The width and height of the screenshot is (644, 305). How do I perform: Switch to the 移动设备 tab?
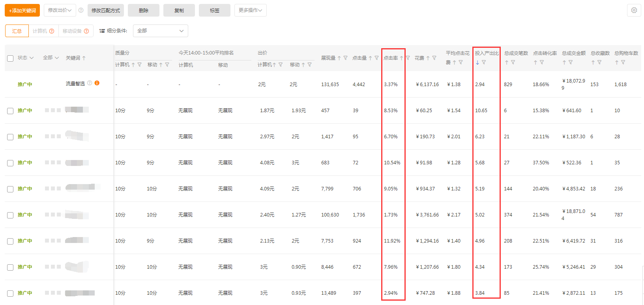[76, 31]
